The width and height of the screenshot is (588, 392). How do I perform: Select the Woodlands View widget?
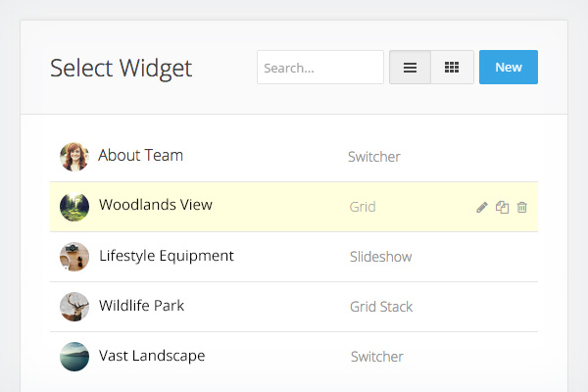155,206
